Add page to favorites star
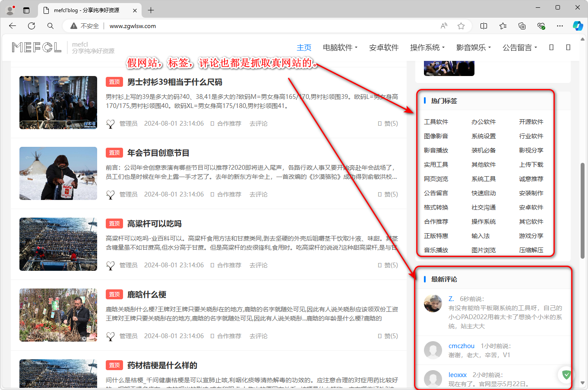 tap(461, 26)
